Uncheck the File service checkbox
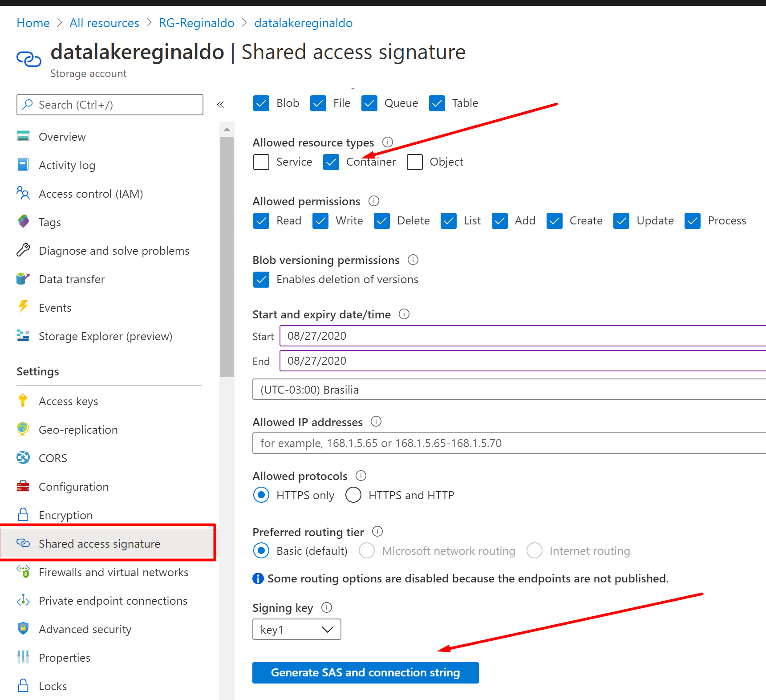 (318, 103)
